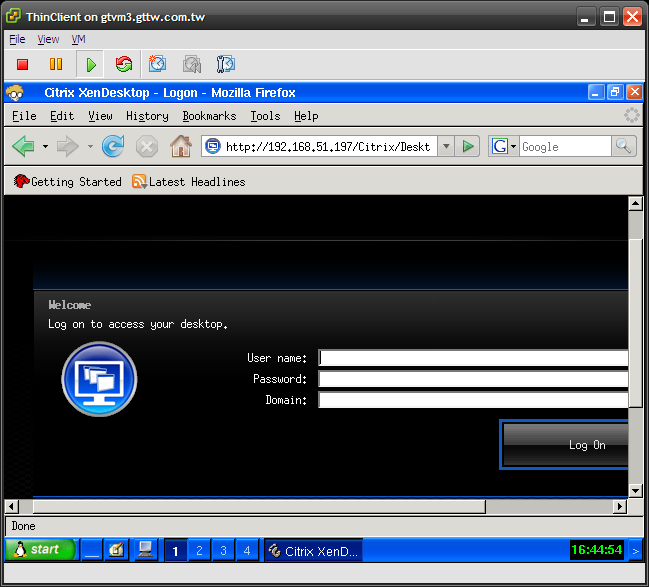Open Firefox Help menu
Viewport: 649px width, 587px height.
click(306, 116)
